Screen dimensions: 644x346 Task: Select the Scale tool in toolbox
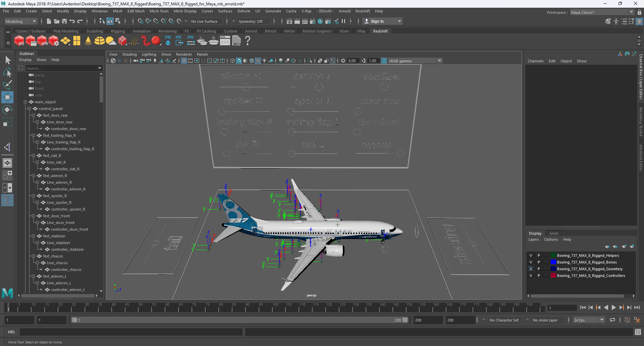pyautogui.click(x=7, y=122)
